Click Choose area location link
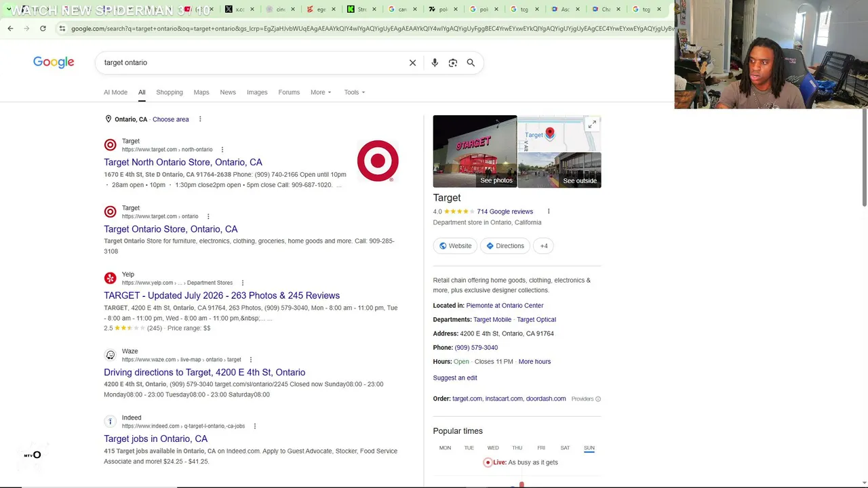The height and width of the screenshot is (488, 868). point(171,119)
